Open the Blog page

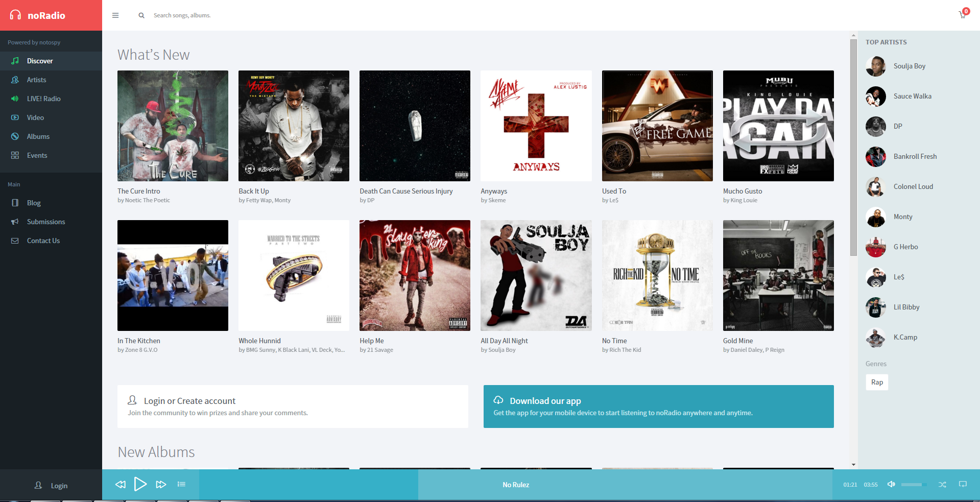(x=33, y=203)
